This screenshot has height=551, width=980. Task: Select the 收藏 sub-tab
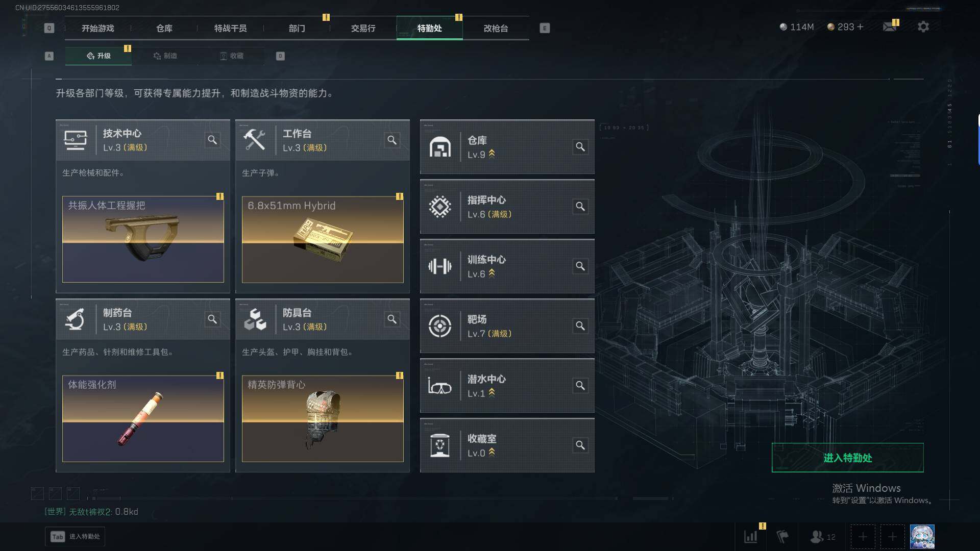231,56
